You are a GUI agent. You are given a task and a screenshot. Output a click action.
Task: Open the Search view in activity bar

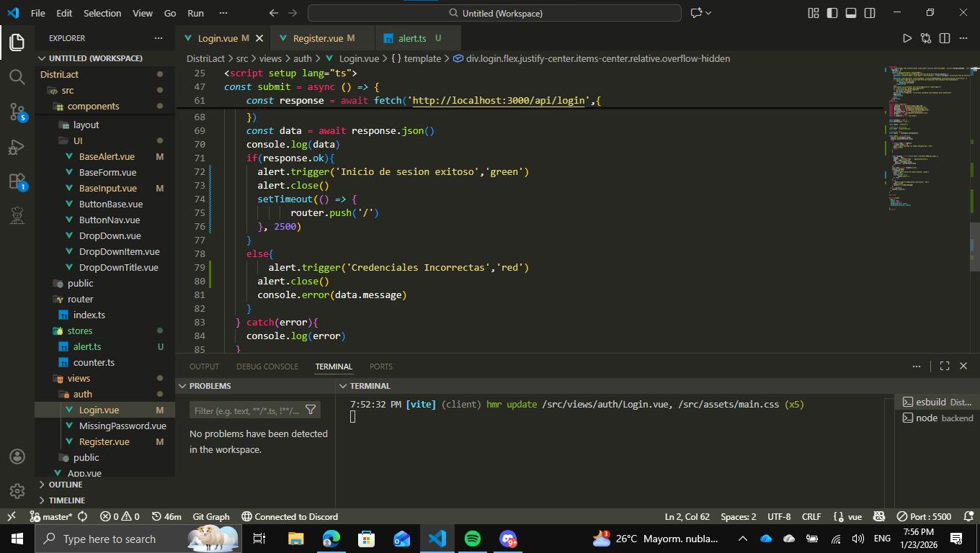17,76
